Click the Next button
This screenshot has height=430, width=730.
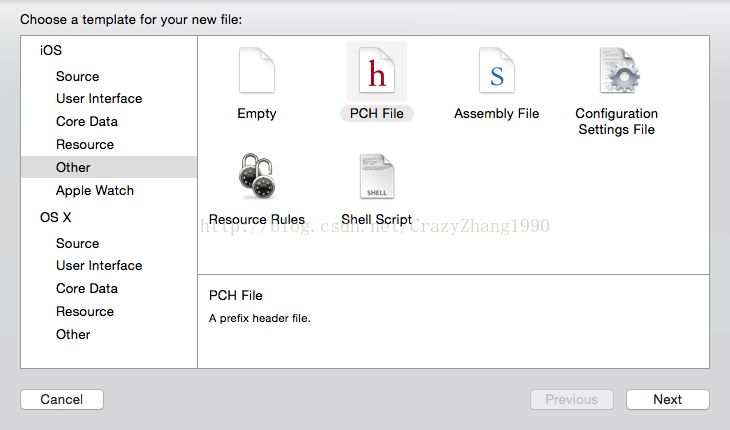tap(668, 399)
